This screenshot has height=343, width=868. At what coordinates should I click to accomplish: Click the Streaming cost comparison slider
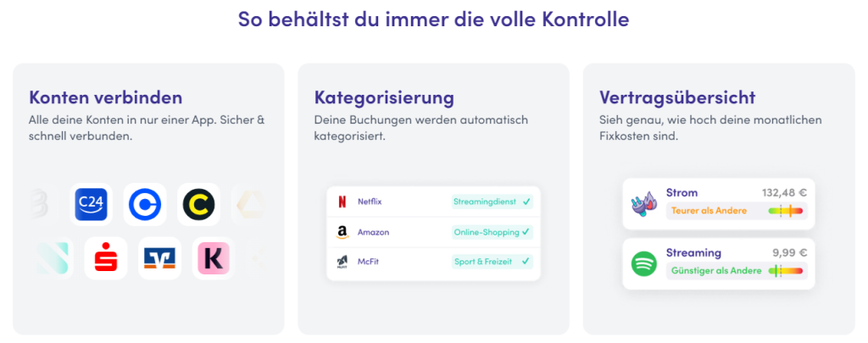coord(785,271)
